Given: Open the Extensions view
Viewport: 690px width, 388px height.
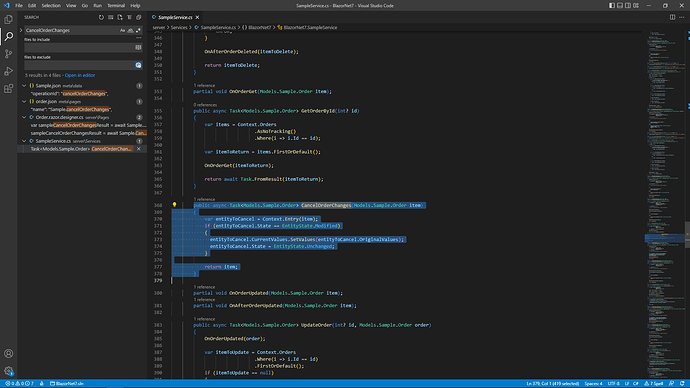Looking at the screenshot, I should coord(8,88).
